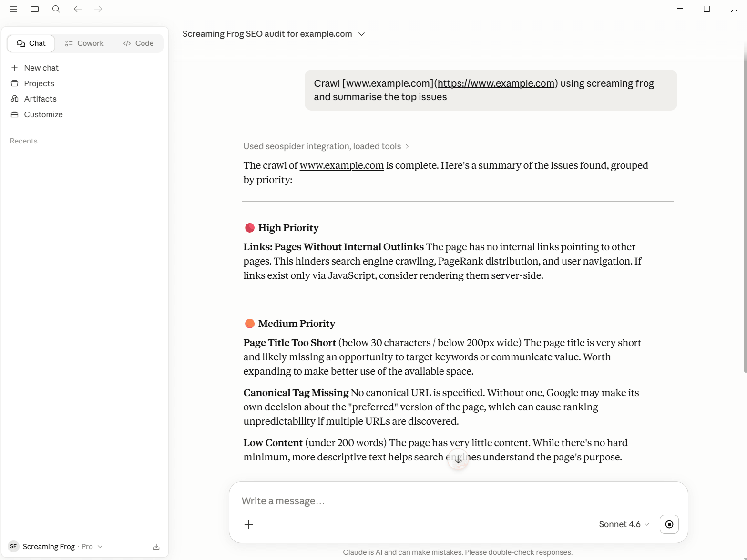This screenshot has width=747, height=560.
Task: Focus the 'Write a message' input field
Action: click(x=458, y=501)
